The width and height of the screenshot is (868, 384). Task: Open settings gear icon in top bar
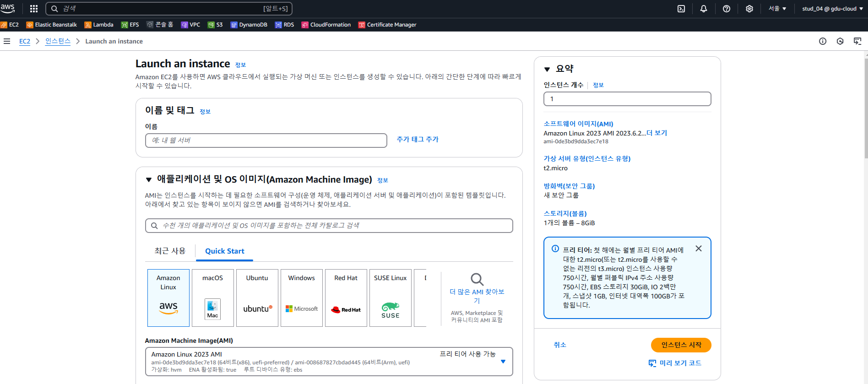749,9
